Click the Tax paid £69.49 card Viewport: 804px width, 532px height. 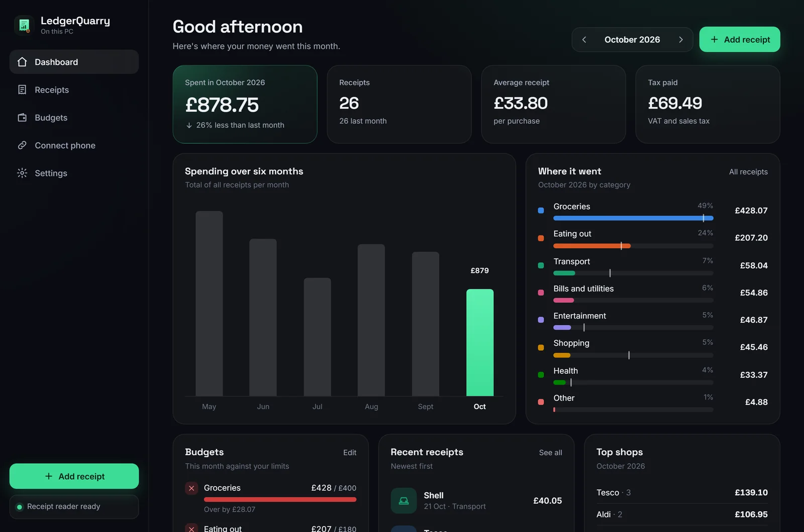pyautogui.click(x=708, y=104)
